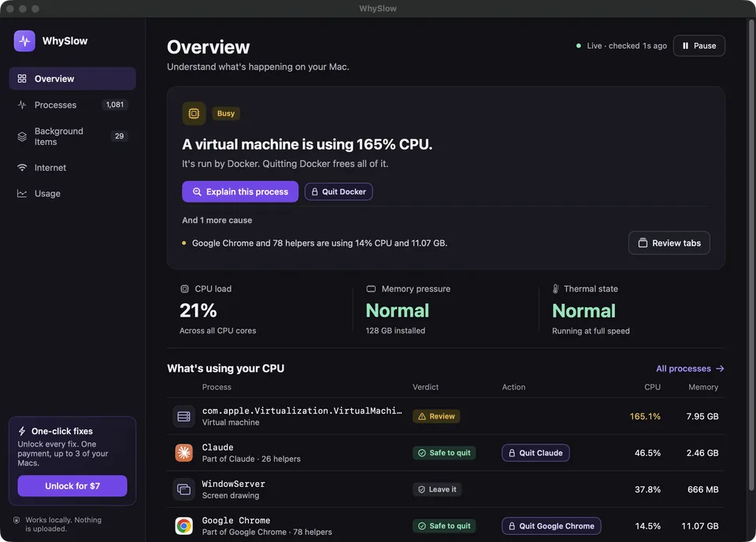This screenshot has height=542, width=756.
Task: Click the 1,081 processes count badge
Action: pyautogui.click(x=115, y=105)
